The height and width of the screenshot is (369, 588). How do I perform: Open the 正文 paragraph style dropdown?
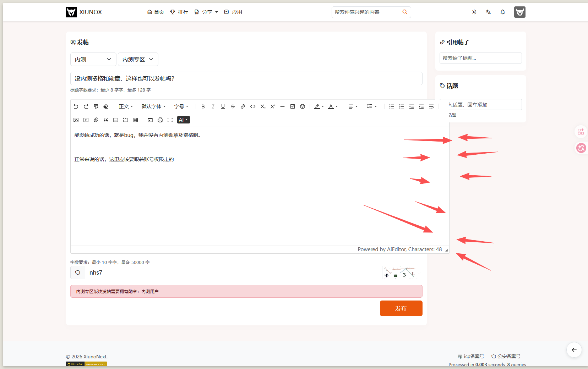click(x=126, y=106)
